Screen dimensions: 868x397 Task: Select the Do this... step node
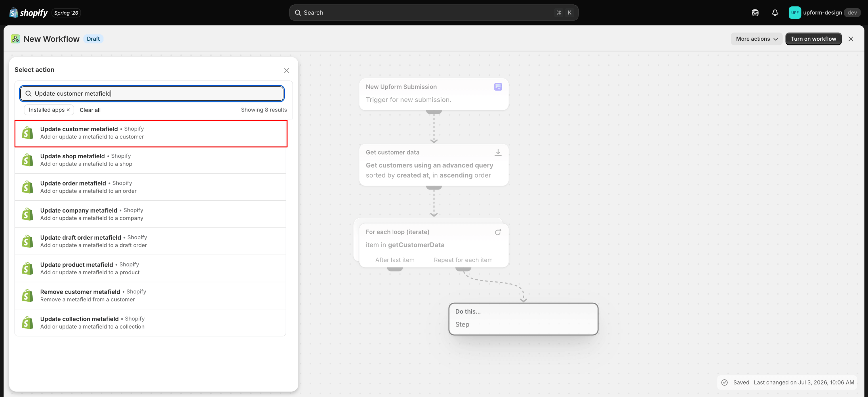(523, 319)
